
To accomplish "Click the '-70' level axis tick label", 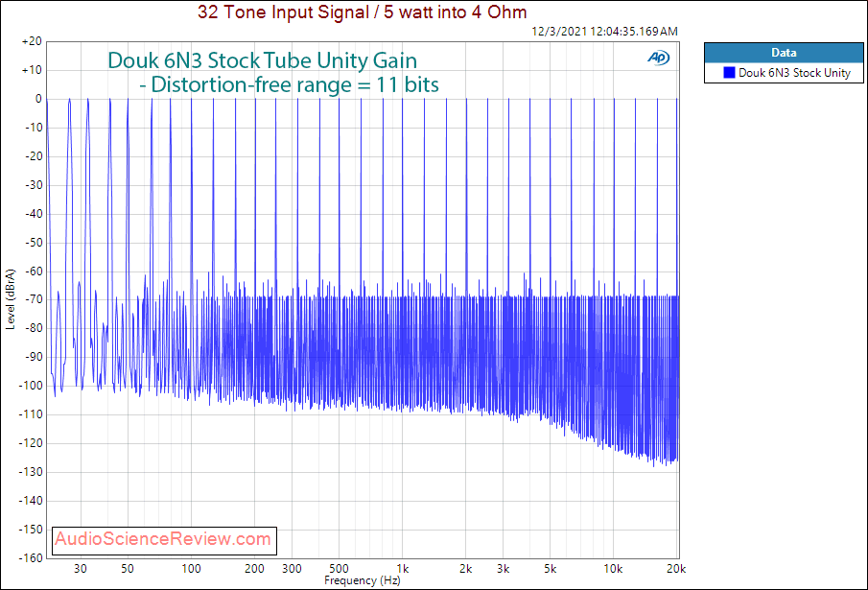I will coord(34,299).
